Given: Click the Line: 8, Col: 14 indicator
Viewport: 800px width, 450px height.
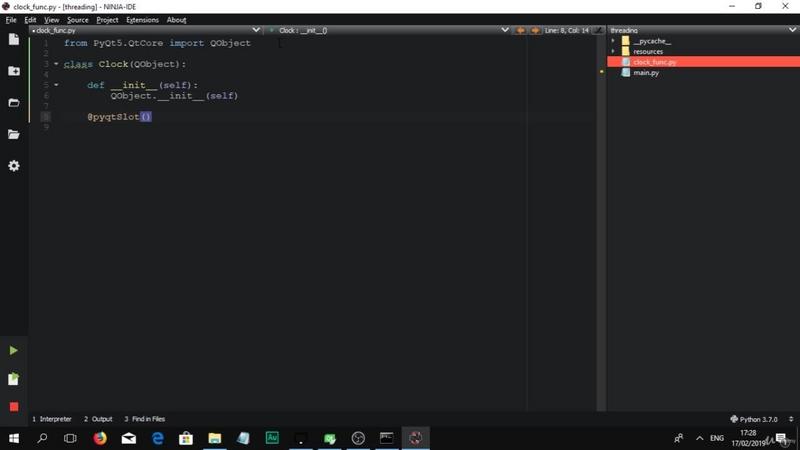Looking at the screenshot, I should (566, 31).
